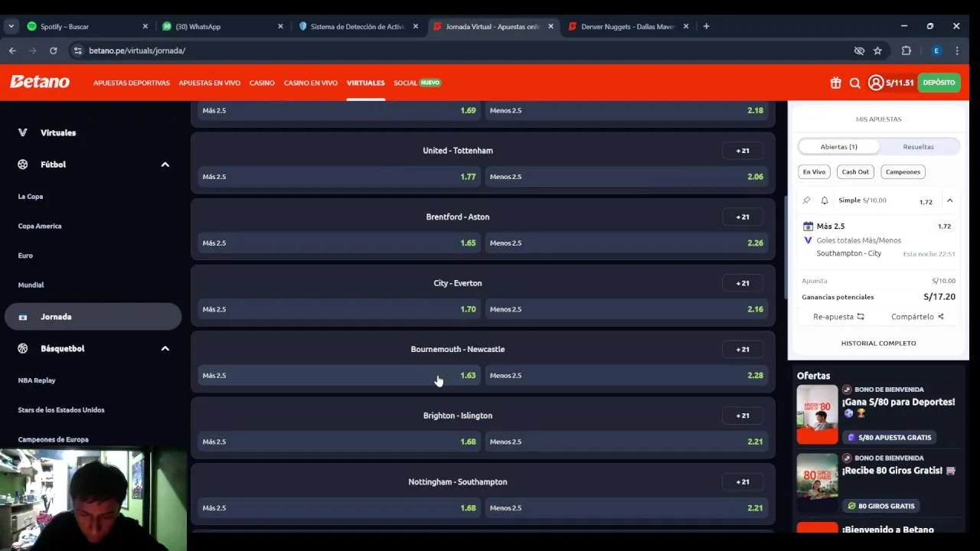Expand +21 markets for United - Tottenham

[x=743, y=151]
